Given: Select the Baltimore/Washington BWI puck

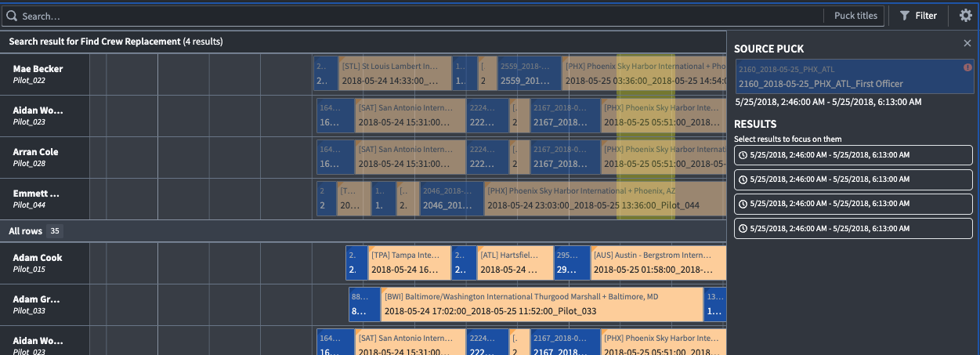Looking at the screenshot, I should click(541, 305).
